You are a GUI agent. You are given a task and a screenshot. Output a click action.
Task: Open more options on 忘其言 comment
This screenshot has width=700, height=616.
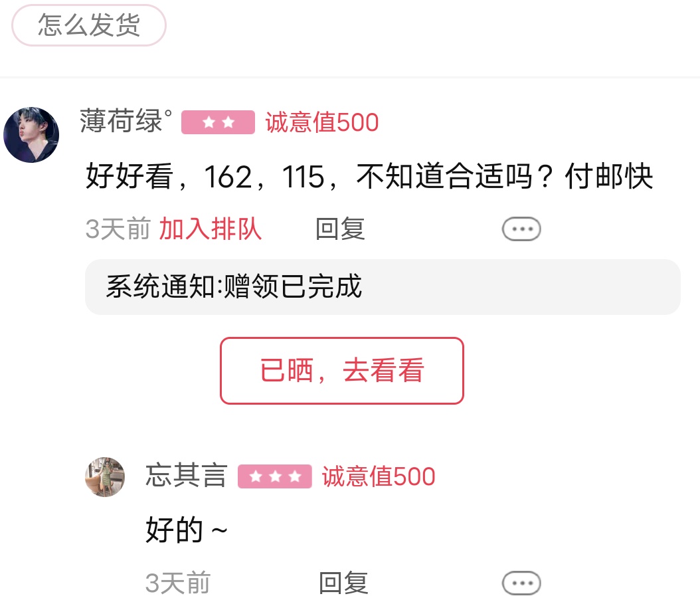tap(521, 583)
